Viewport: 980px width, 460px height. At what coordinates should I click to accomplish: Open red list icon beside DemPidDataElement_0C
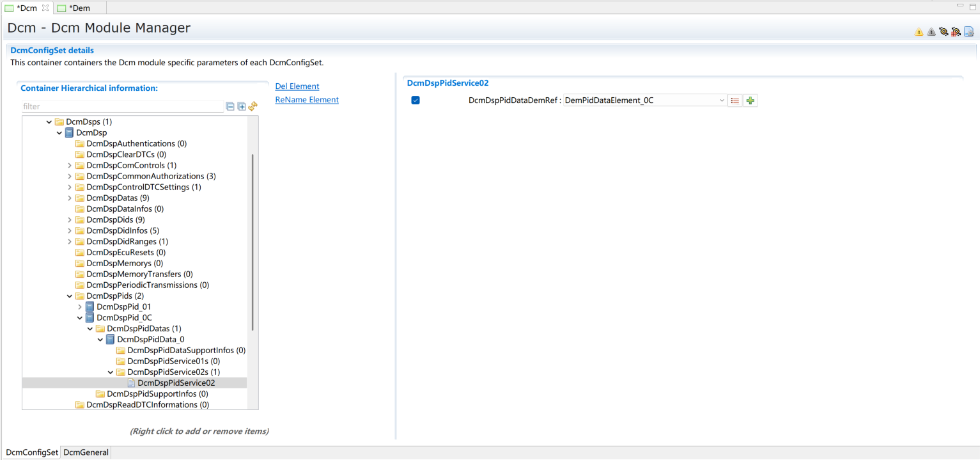click(x=735, y=100)
